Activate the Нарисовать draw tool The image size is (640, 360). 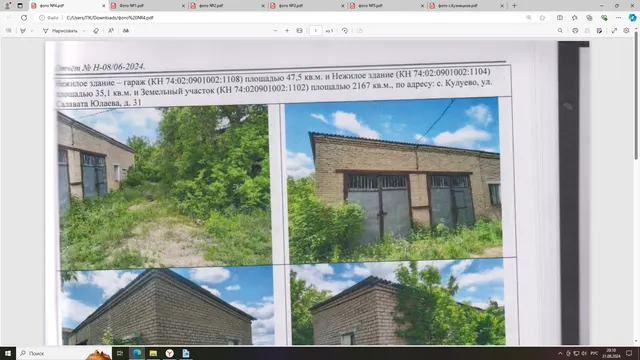[x=60, y=31]
